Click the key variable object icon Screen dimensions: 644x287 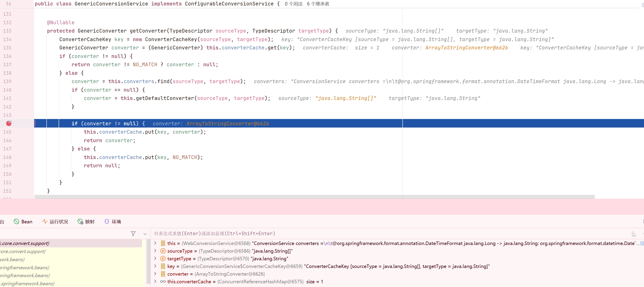point(163,266)
